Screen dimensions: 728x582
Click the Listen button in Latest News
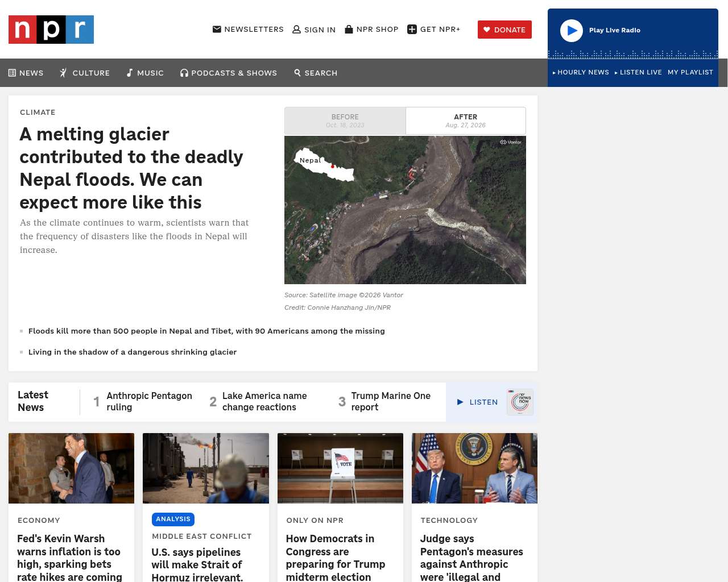coord(478,402)
